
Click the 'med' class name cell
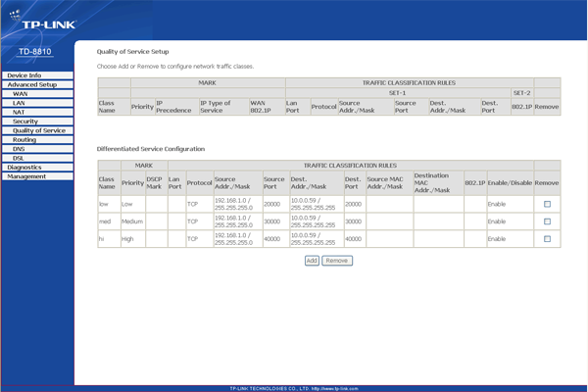point(109,221)
